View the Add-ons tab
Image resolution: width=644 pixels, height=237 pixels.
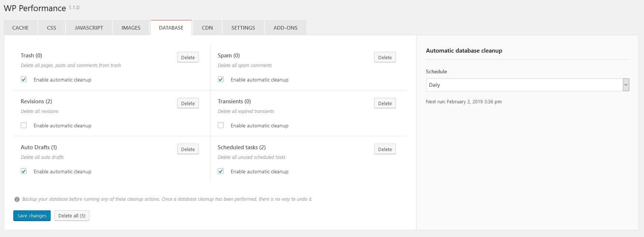pos(285,28)
